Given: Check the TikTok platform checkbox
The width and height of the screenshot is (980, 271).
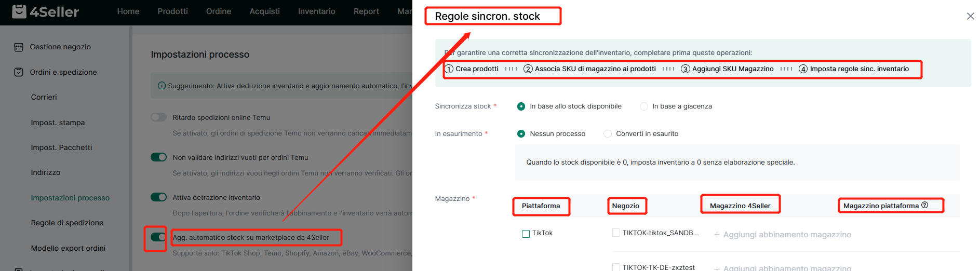Looking at the screenshot, I should point(526,234).
